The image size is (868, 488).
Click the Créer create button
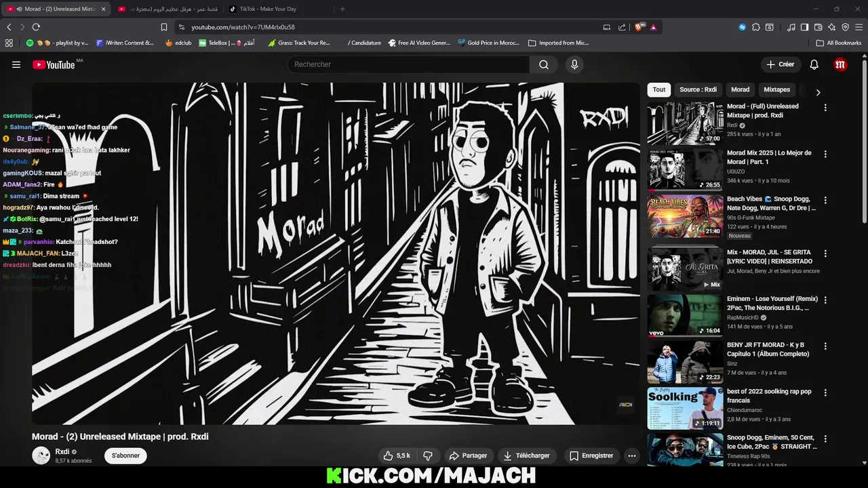780,64
